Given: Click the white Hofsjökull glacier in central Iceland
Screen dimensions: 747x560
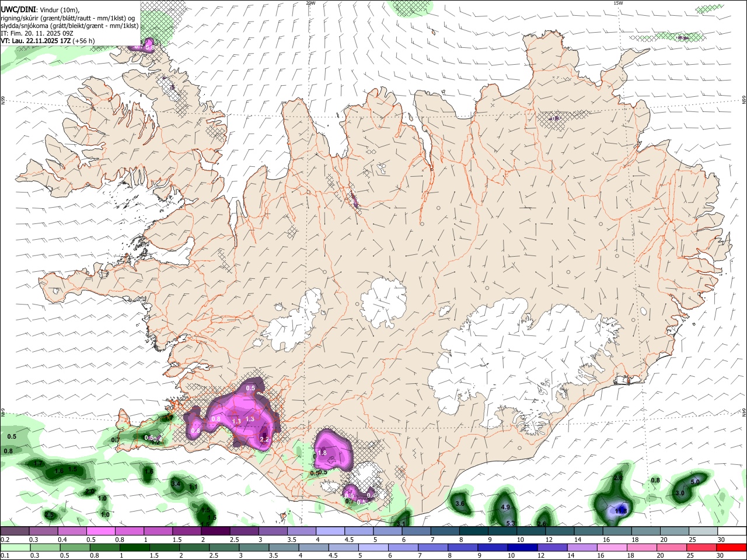Looking at the screenshot, I should pos(383,302).
